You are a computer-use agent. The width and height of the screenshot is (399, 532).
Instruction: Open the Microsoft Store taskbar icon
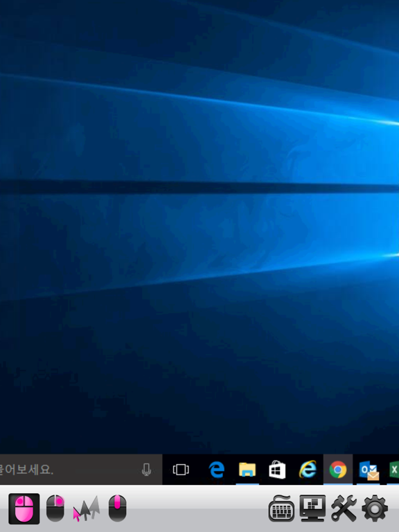(277, 470)
